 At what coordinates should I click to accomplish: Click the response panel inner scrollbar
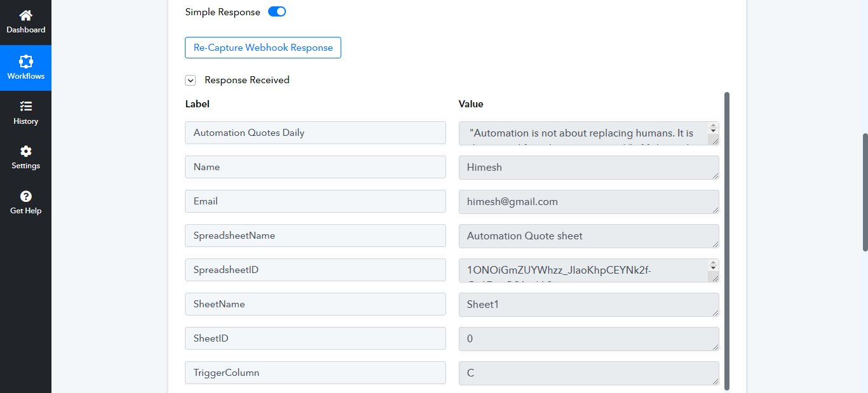727,241
